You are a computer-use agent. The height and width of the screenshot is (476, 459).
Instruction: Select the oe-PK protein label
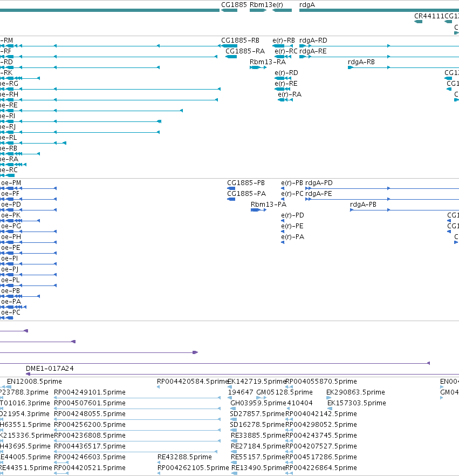11,215
